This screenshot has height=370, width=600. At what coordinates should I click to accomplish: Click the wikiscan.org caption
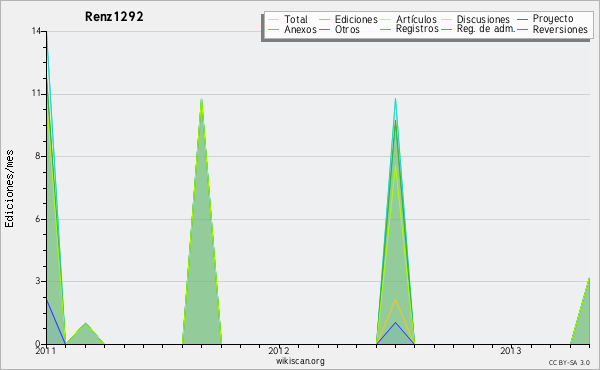(300, 361)
